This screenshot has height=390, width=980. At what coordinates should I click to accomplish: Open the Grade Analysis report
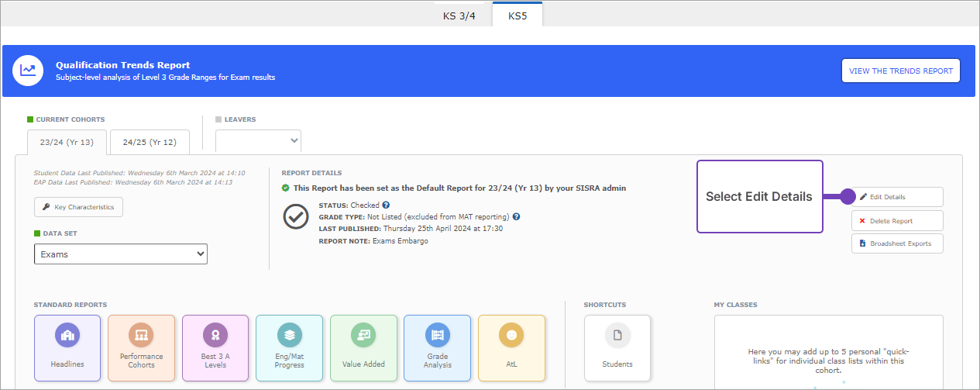(437, 347)
